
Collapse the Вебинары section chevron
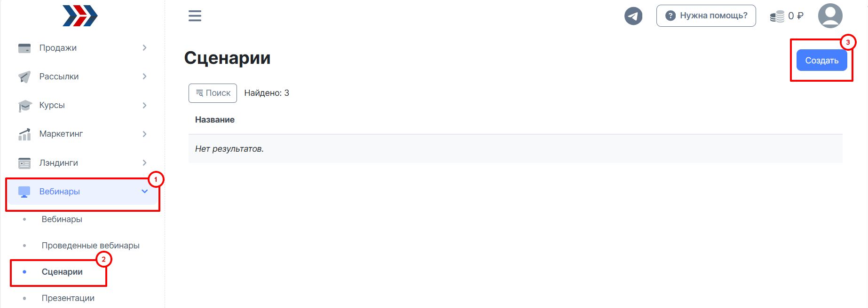point(144,192)
